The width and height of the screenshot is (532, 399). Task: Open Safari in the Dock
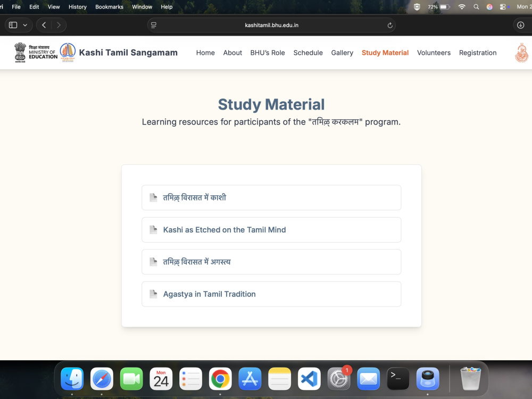(x=102, y=379)
